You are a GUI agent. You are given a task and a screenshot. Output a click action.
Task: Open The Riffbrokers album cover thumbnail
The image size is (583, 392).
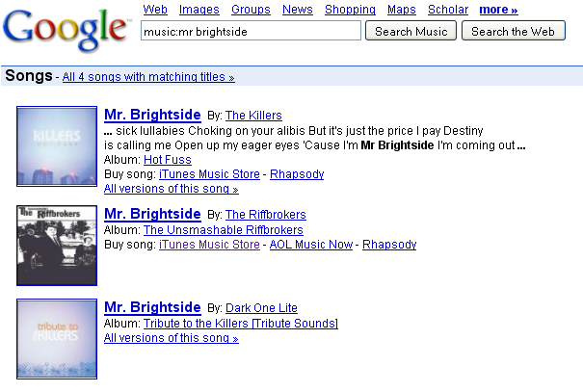tap(57, 246)
